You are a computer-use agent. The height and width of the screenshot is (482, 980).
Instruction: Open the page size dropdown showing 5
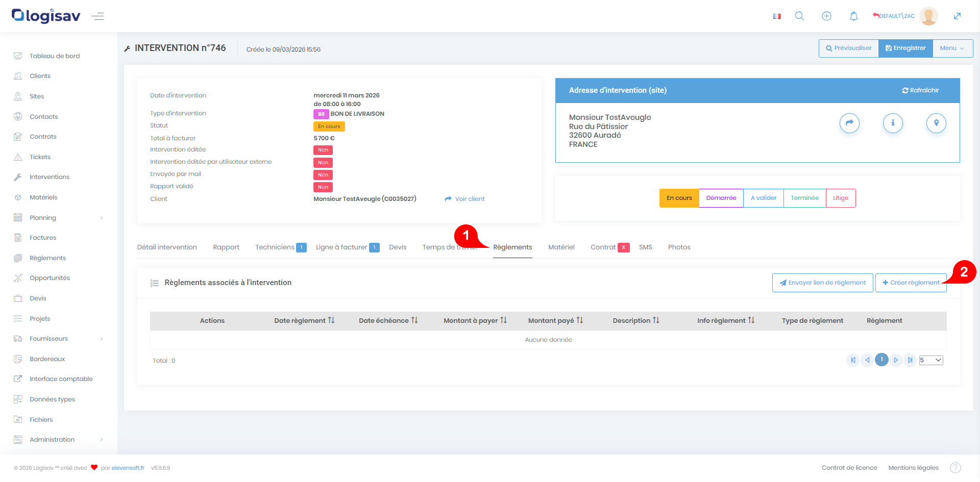pyautogui.click(x=930, y=360)
